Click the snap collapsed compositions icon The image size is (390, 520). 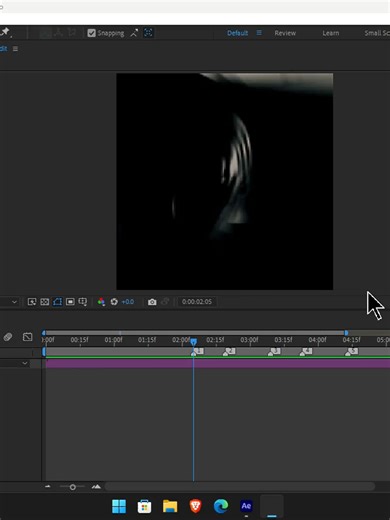click(x=148, y=33)
